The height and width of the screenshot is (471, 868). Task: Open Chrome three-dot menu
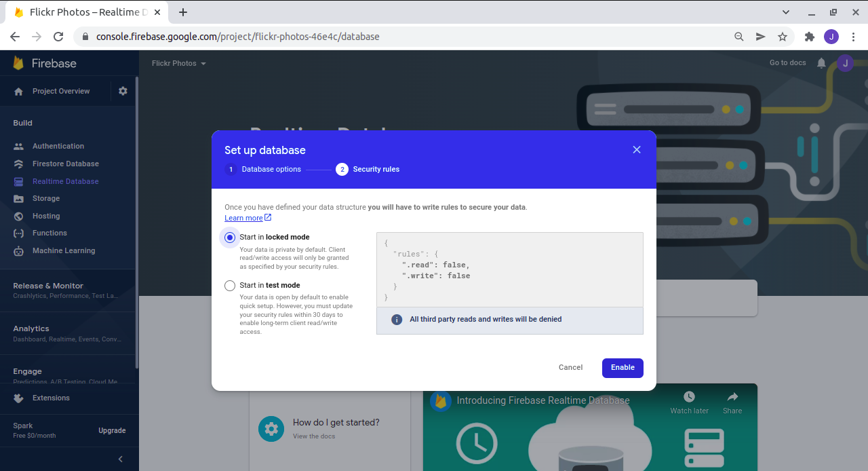coord(853,37)
